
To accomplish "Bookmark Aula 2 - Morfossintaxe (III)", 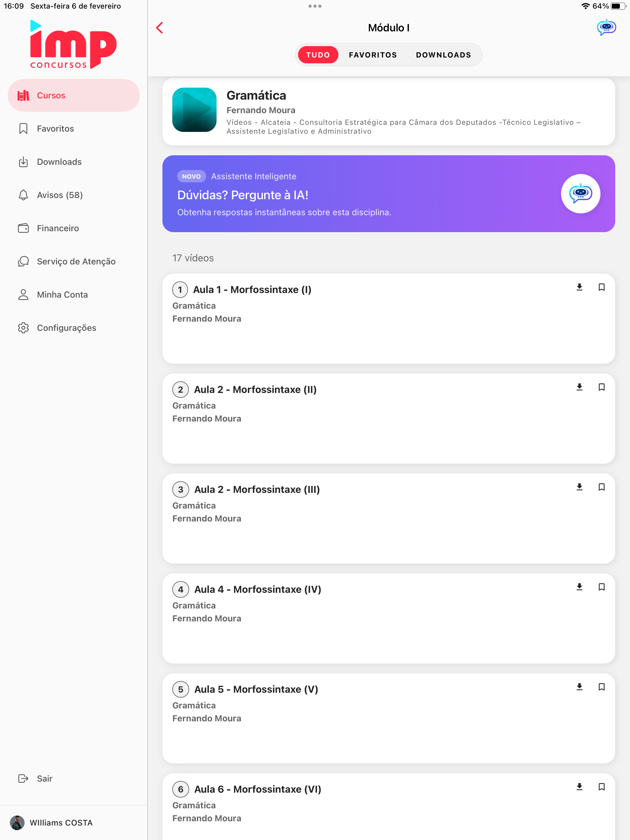I will point(601,487).
